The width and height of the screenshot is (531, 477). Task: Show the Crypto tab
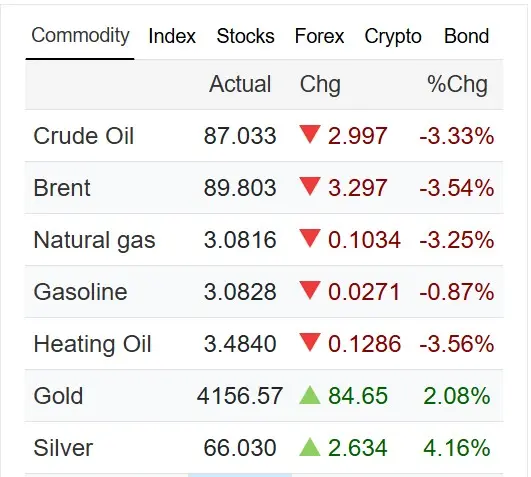pos(393,37)
